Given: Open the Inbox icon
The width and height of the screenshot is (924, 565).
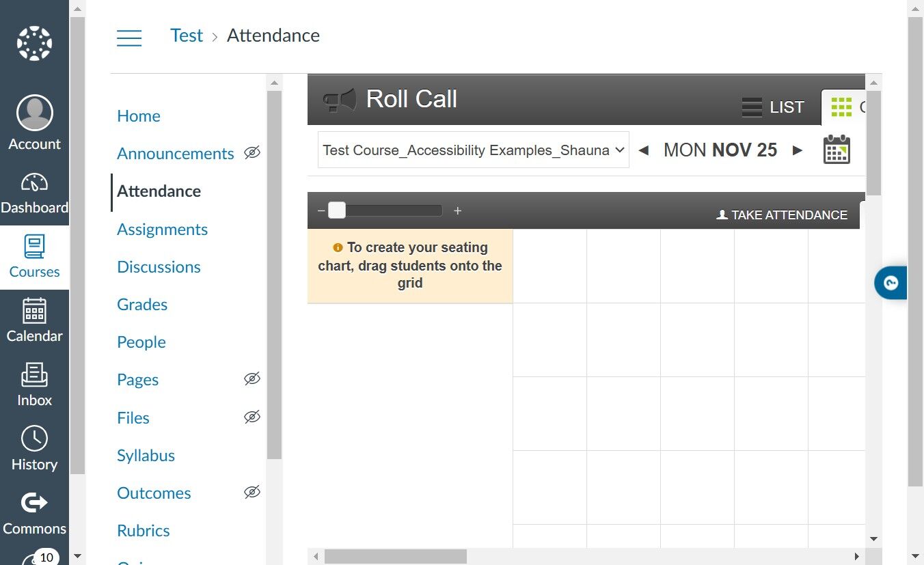Looking at the screenshot, I should point(34,375).
